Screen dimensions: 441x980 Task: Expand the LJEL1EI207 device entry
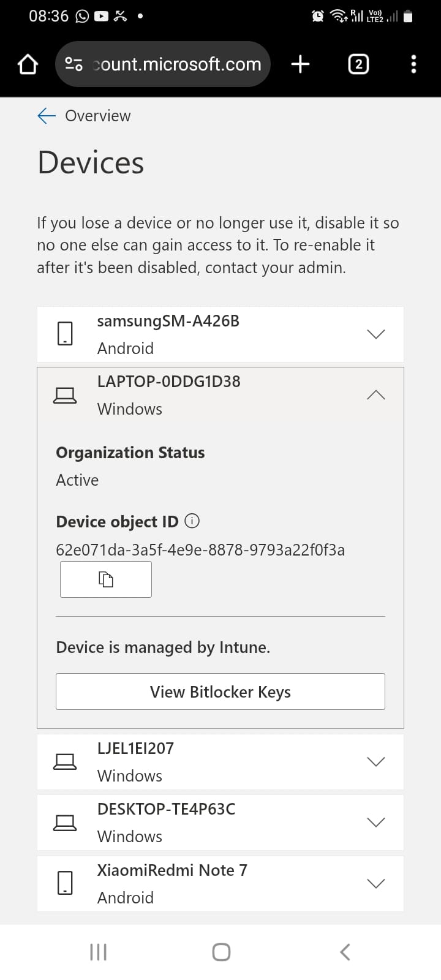[375, 761]
